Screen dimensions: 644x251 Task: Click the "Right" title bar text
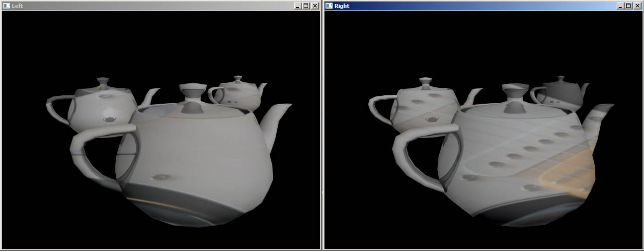coord(342,6)
